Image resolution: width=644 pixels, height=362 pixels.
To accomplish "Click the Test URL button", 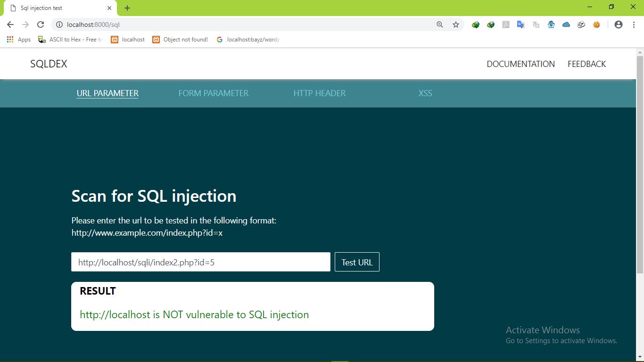I will [357, 262].
